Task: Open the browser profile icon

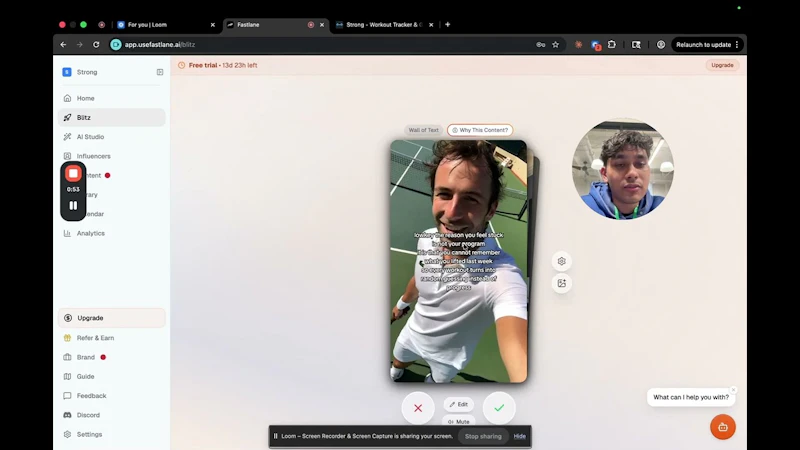Action: [661, 44]
